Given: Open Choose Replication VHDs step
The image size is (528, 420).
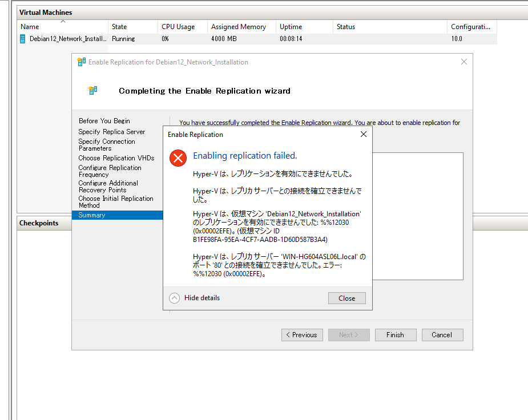Looking at the screenshot, I should pos(116,158).
